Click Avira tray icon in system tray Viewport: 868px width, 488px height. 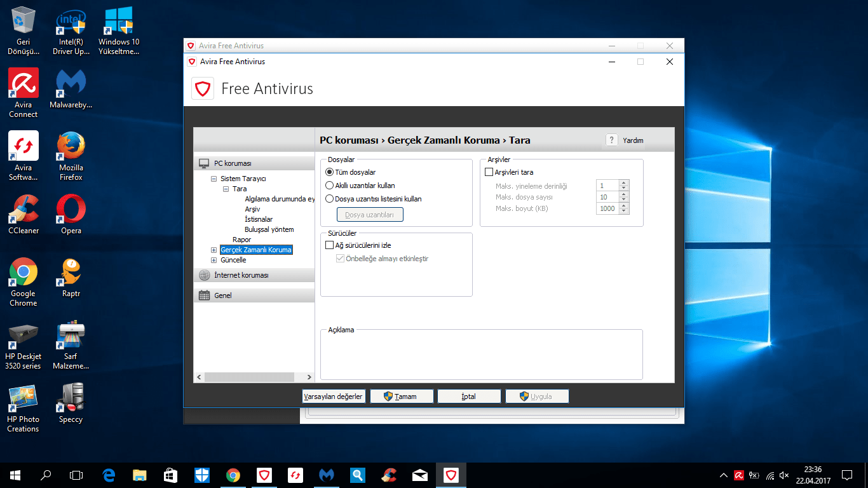[739, 475]
